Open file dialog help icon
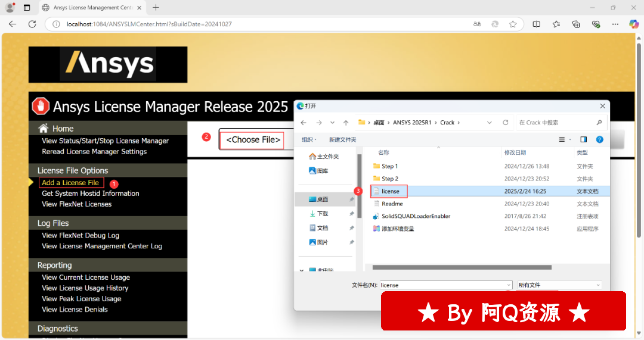This screenshot has height=340, width=644. 600,139
